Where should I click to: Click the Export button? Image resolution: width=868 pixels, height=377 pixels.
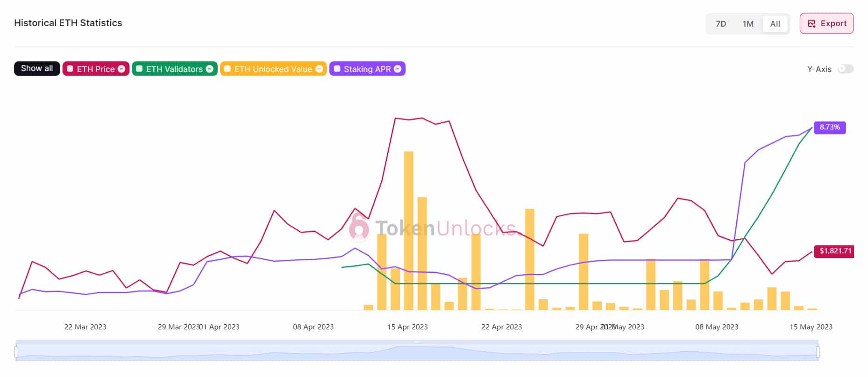click(x=826, y=24)
